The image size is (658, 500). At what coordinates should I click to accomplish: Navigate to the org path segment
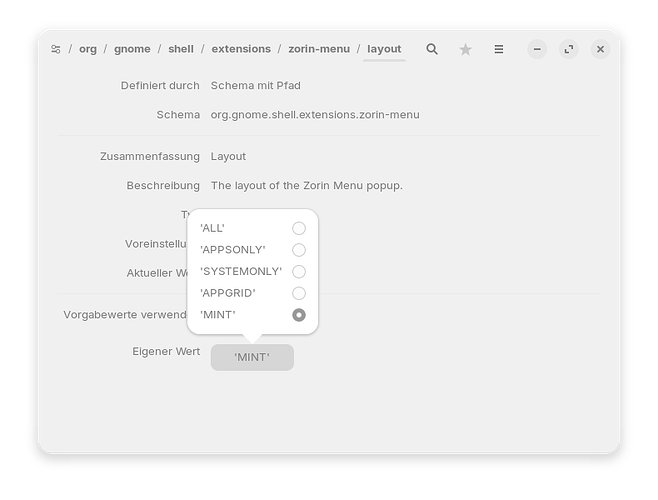(88, 49)
